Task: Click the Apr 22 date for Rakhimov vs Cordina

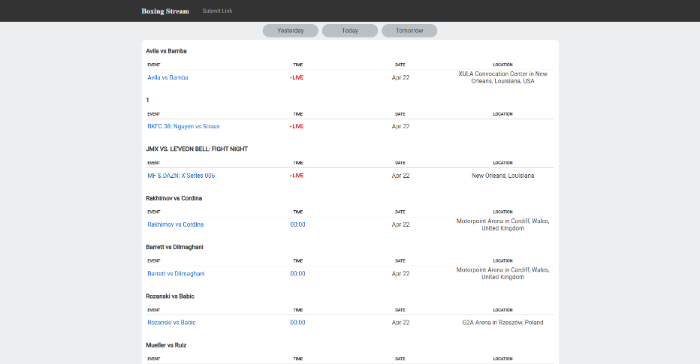Action: [x=400, y=225]
